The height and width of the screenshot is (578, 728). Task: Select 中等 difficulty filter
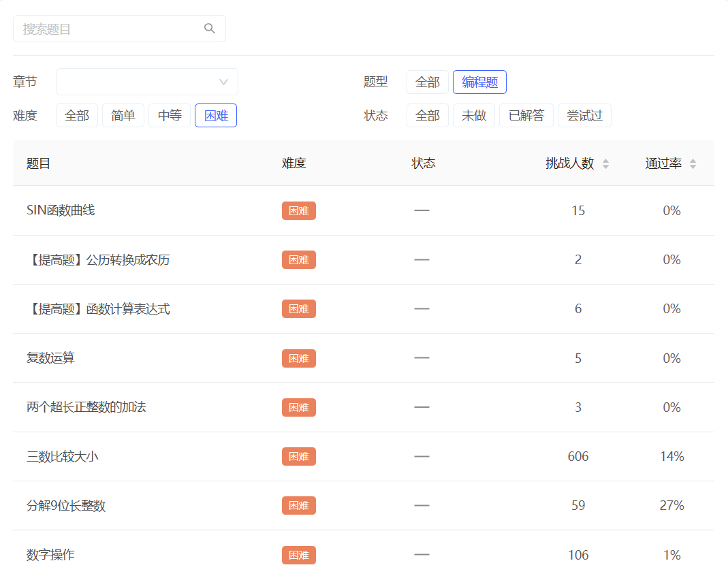point(170,116)
